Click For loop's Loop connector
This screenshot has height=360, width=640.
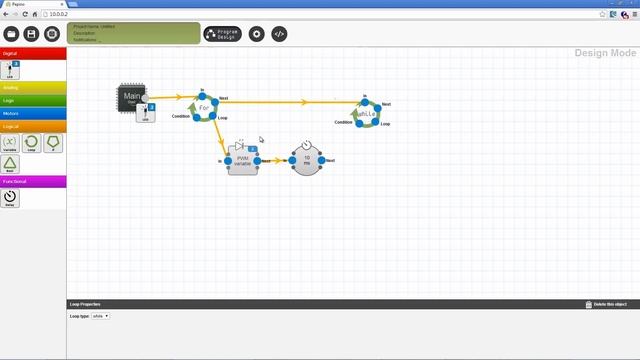pos(212,116)
